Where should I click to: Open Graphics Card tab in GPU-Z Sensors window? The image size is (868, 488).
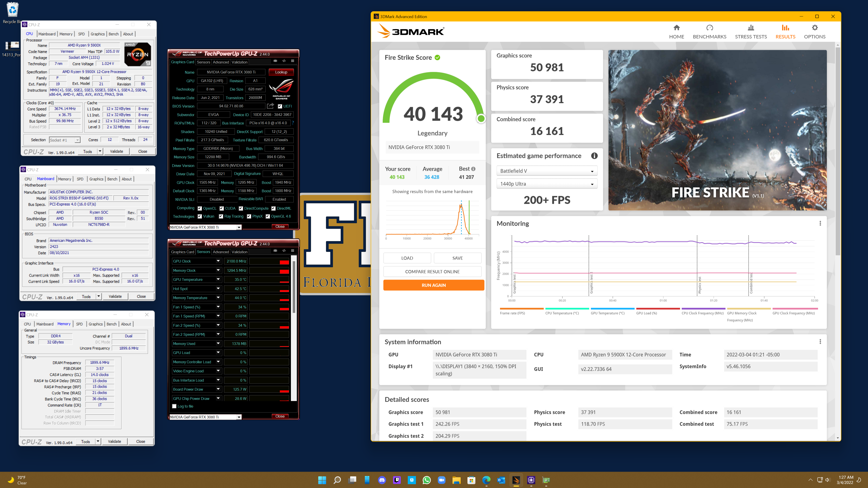pos(183,252)
